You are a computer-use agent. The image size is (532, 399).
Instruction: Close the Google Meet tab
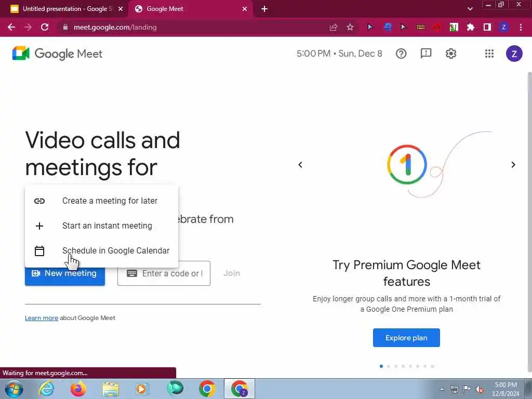[x=245, y=9]
